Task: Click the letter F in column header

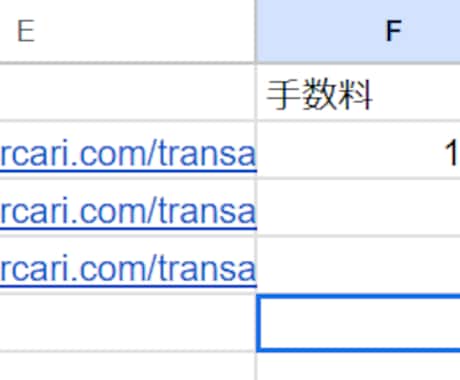Action: [x=393, y=31]
